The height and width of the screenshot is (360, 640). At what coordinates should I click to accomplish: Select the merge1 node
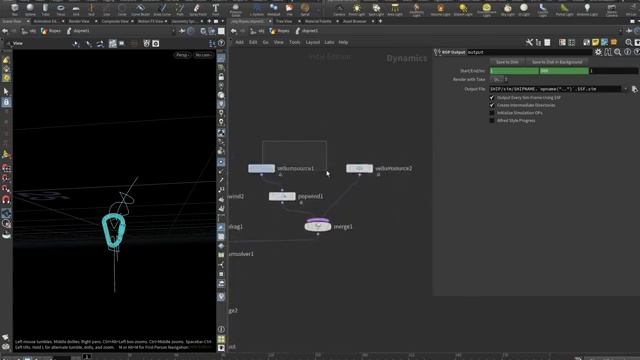(x=318, y=226)
